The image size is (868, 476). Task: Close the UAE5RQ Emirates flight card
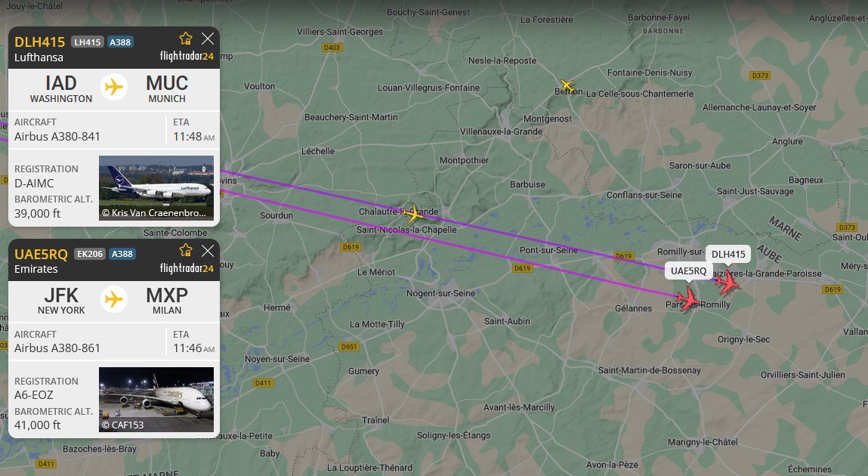tap(208, 251)
